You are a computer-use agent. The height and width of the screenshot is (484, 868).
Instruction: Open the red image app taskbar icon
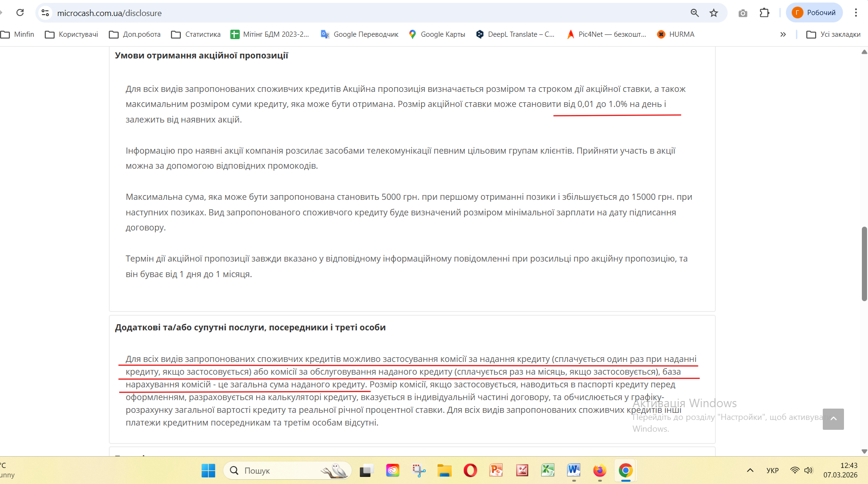click(522, 470)
